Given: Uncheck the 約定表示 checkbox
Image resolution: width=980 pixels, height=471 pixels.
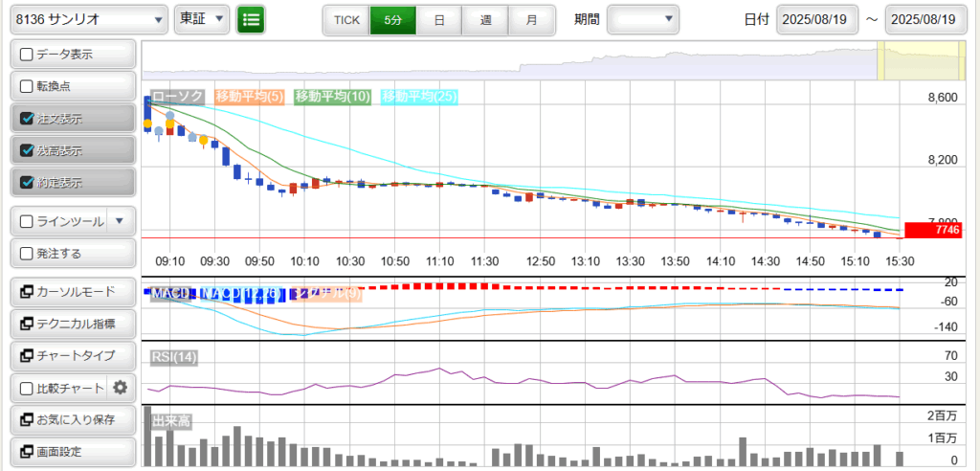Looking at the screenshot, I should coord(27,183).
